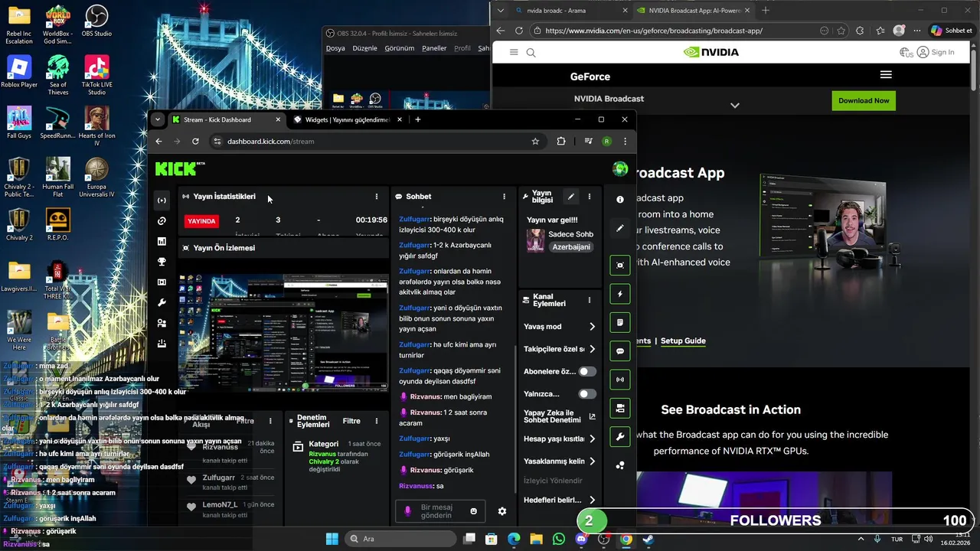Toggle the lightning bolt widget icon in right toolbar

click(x=620, y=294)
